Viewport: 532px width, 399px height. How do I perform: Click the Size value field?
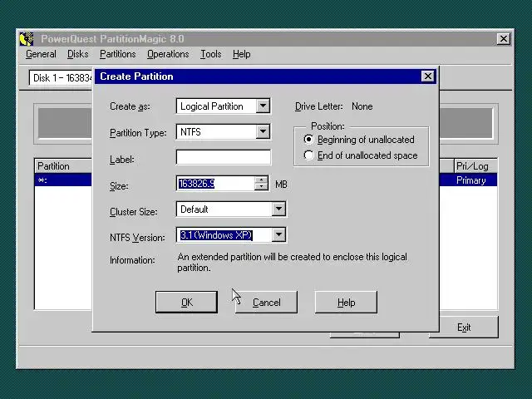point(215,184)
